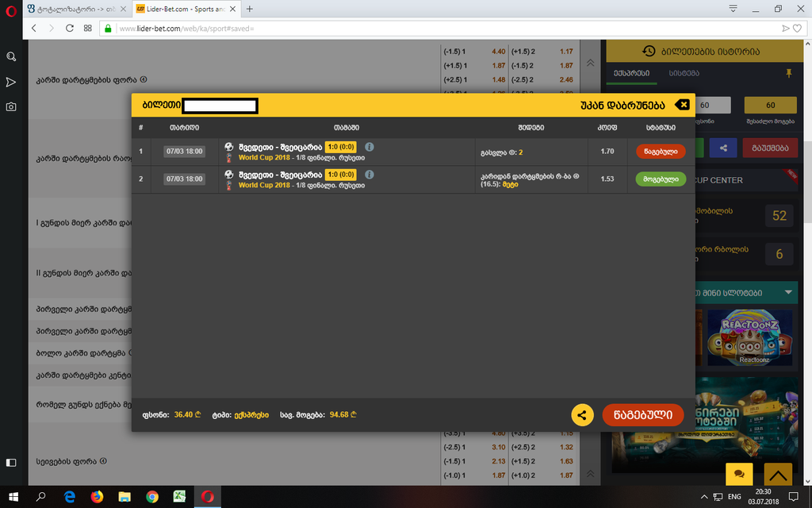Collapse section with upper double chevron

590,63
